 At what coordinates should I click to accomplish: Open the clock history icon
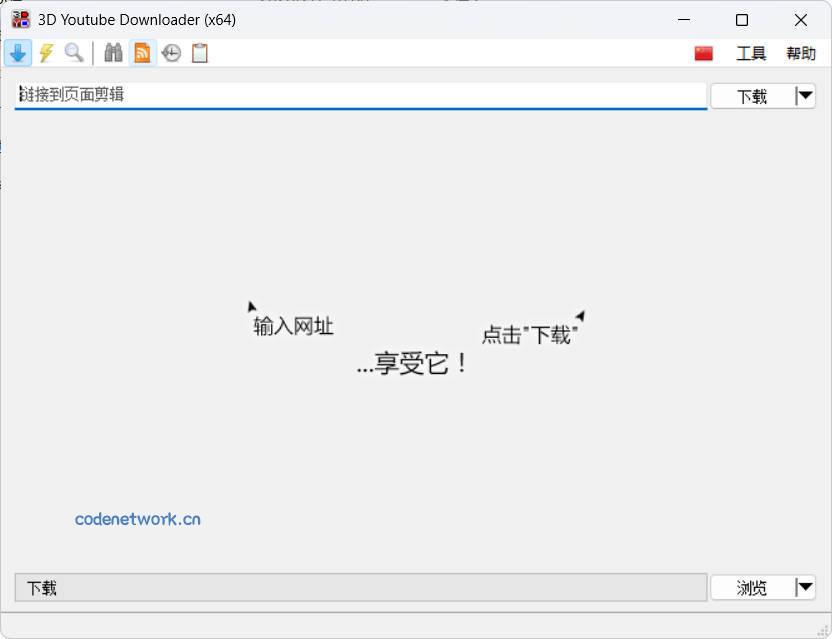click(x=169, y=52)
